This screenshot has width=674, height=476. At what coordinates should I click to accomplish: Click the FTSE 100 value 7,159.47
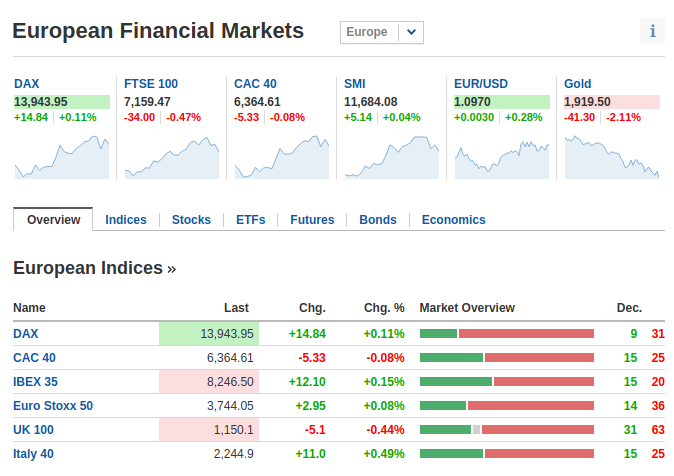coord(147,102)
